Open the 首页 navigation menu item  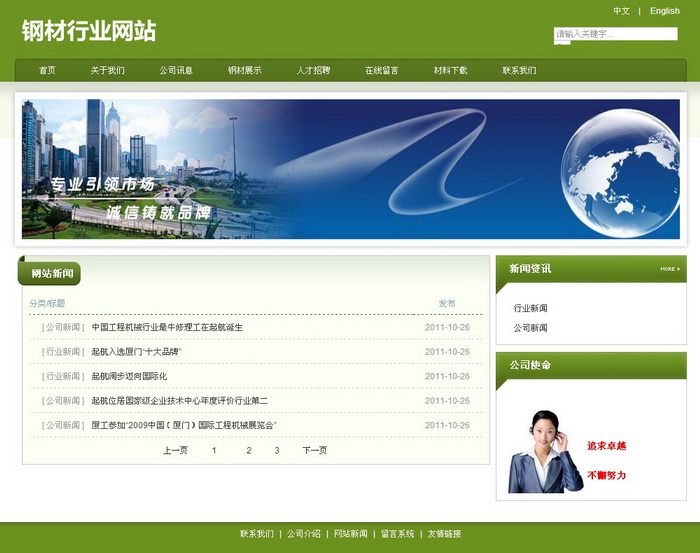(x=47, y=71)
